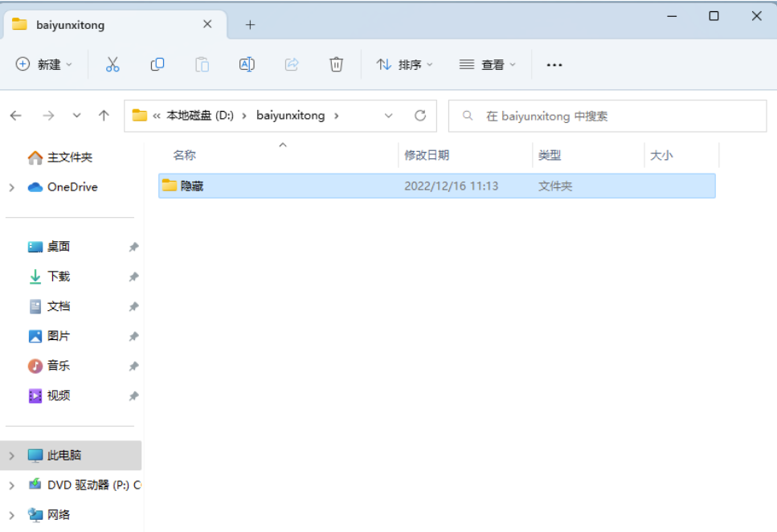This screenshot has height=532, width=777.
Task: Click the date 2022/12/16 11:13 cell
Action: tap(451, 186)
